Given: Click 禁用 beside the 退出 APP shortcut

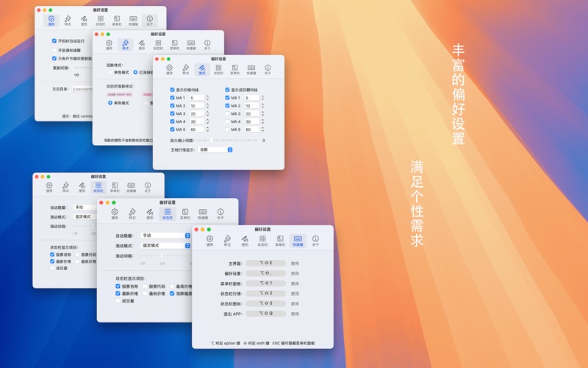Looking at the screenshot, I should (x=295, y=314).
